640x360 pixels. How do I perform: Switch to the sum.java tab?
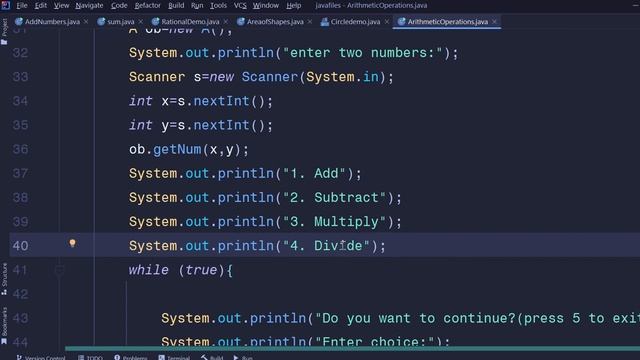coord(121,22)
